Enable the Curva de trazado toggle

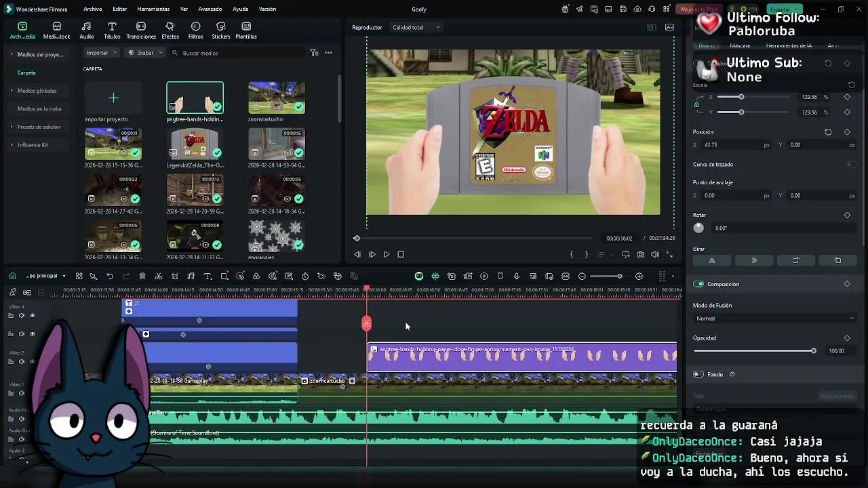(850, 165)
